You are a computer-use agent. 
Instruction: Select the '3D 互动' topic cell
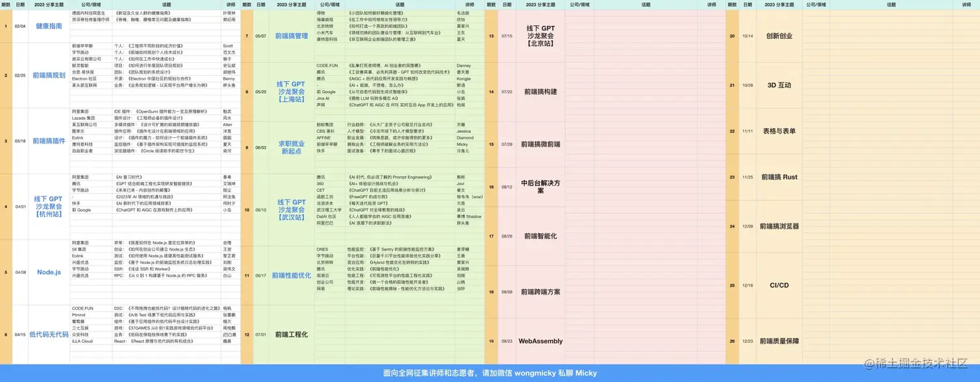[779, 85]
